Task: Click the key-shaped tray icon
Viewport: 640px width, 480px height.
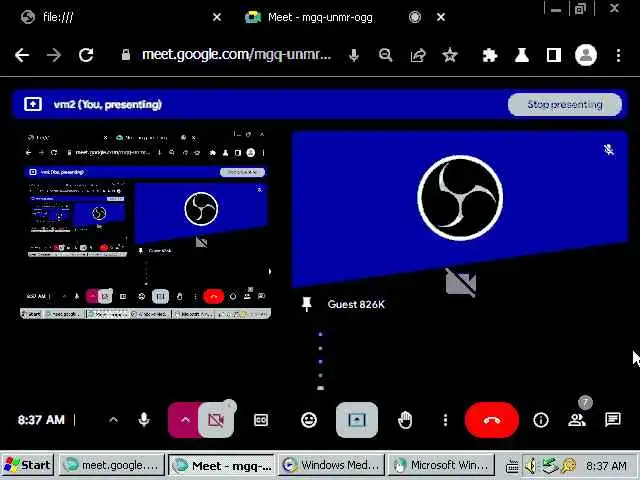Action: pyautogui.click(x=569, y=466)
